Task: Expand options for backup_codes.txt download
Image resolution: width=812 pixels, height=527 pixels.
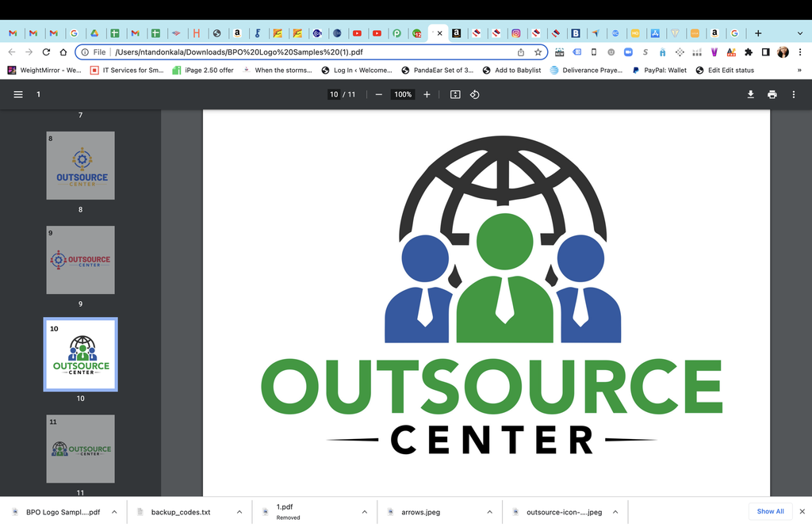Action: (239, 512)
